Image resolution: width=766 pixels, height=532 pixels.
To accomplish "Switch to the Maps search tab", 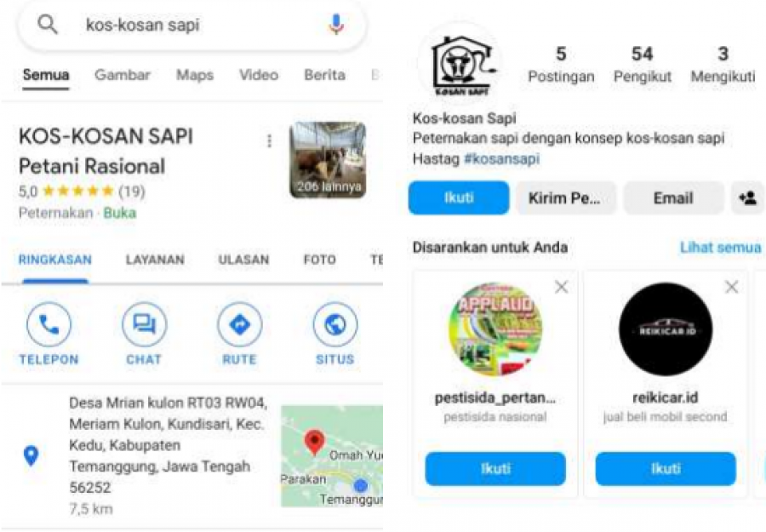I will coord(195,75).
